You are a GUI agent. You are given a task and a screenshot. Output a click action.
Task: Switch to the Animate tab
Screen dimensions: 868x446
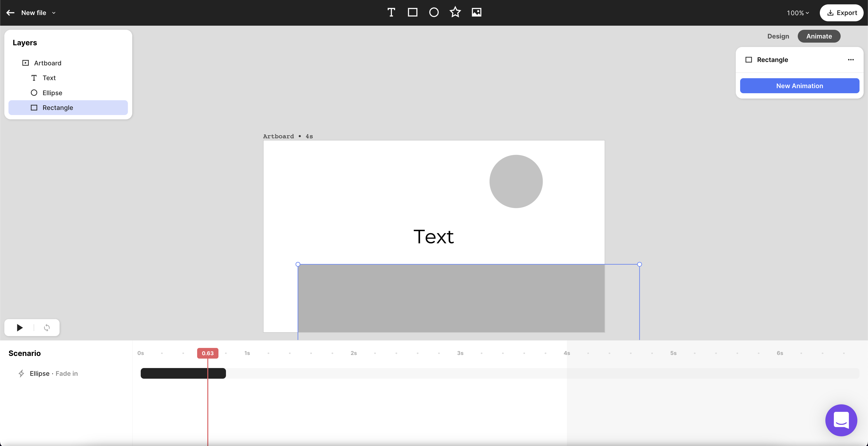(818, 36)
